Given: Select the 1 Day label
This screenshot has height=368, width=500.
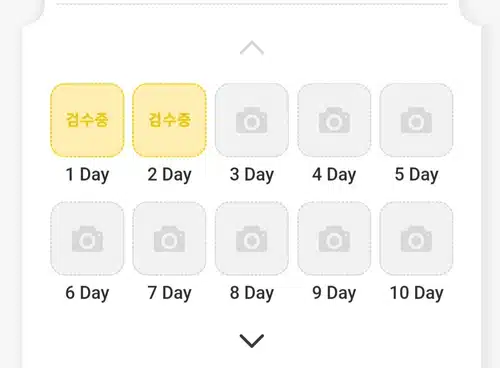Looking at the screenshot, I should click(87, 175).
